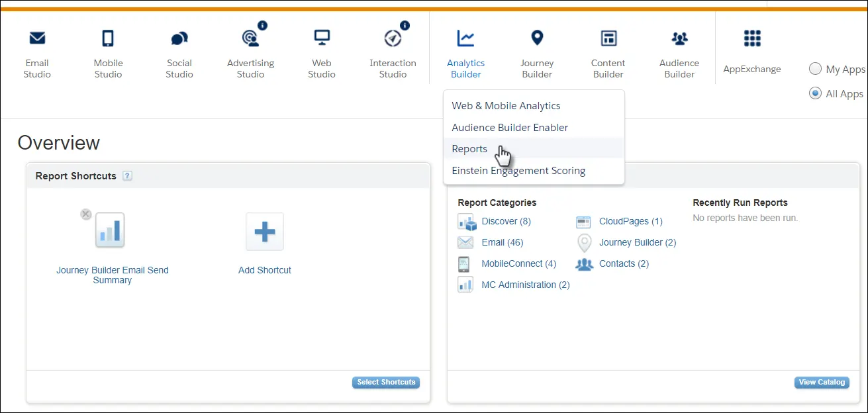
Task: Click the Email category envelope icon
Action: coord(465,242)
